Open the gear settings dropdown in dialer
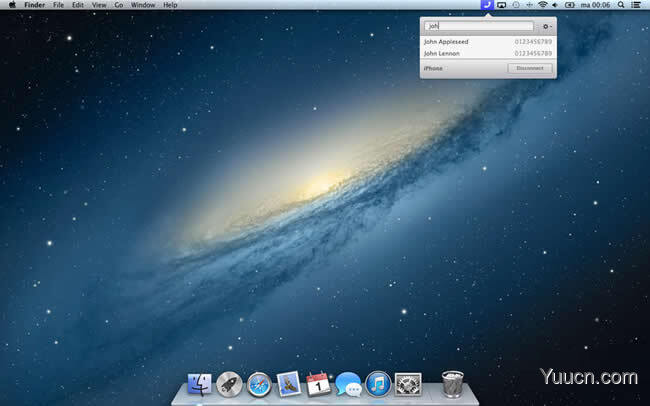 click(547, 26)
